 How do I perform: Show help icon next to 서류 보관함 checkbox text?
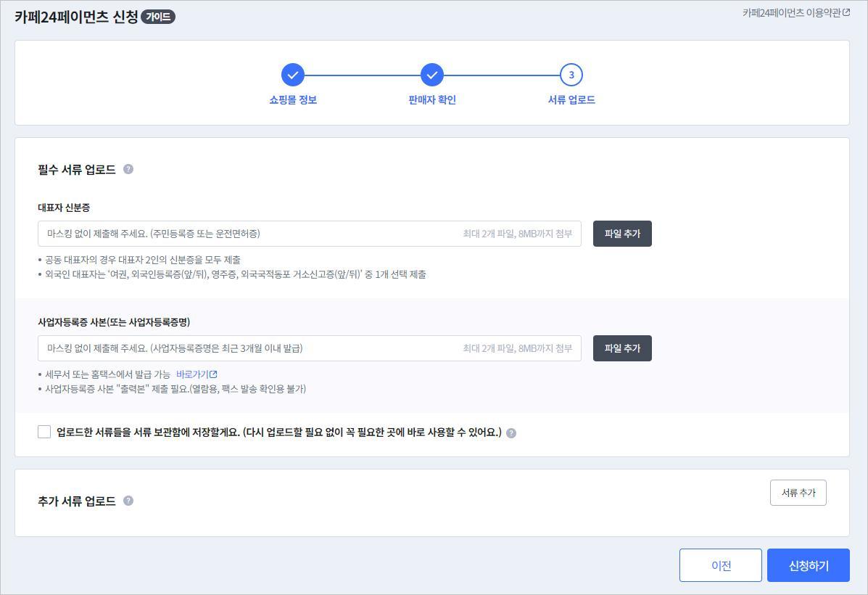511,432
